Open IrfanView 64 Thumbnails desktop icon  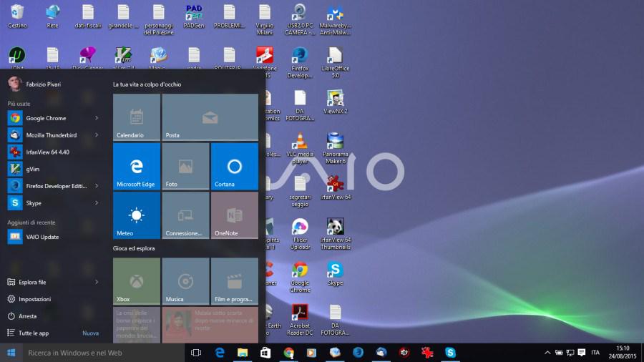point(335,234)
